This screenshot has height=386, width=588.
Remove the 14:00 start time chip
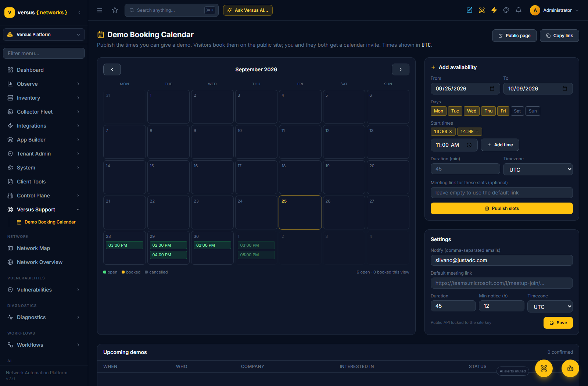pyautogui.click(x=477, y=132)
